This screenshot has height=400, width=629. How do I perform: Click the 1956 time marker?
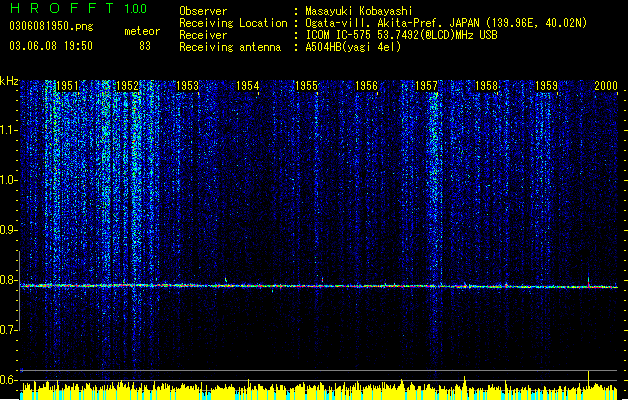366,86
